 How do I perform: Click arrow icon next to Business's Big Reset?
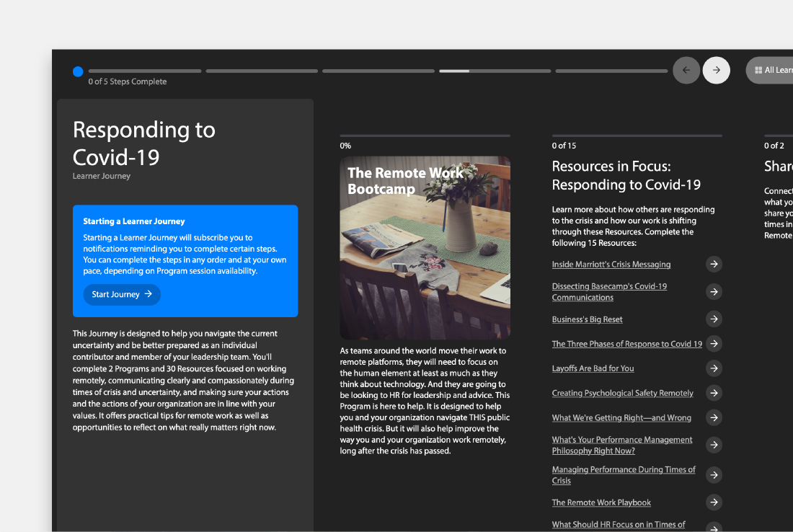point(714,319)
